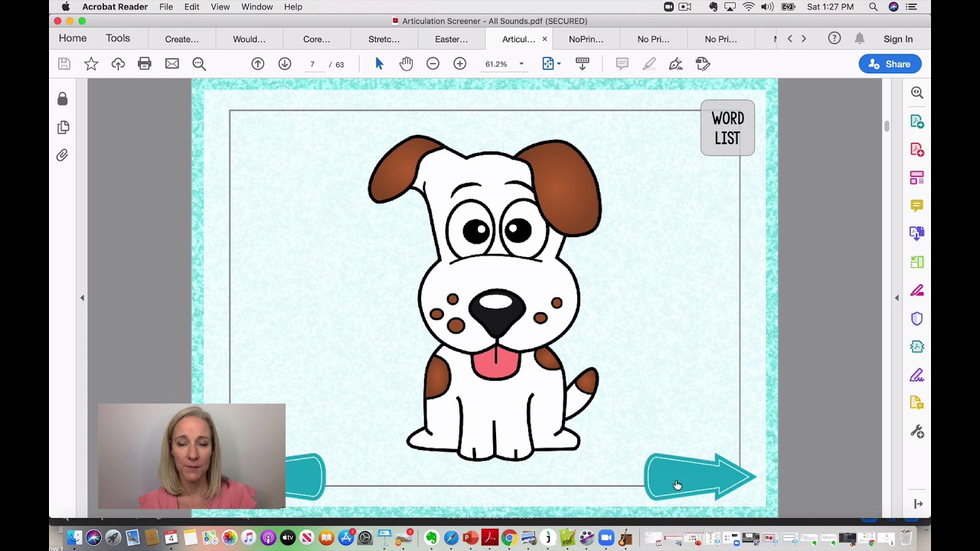The image size is (980, 551).
Task: Open the Protect shield tool
Action: tap(917, 318)
